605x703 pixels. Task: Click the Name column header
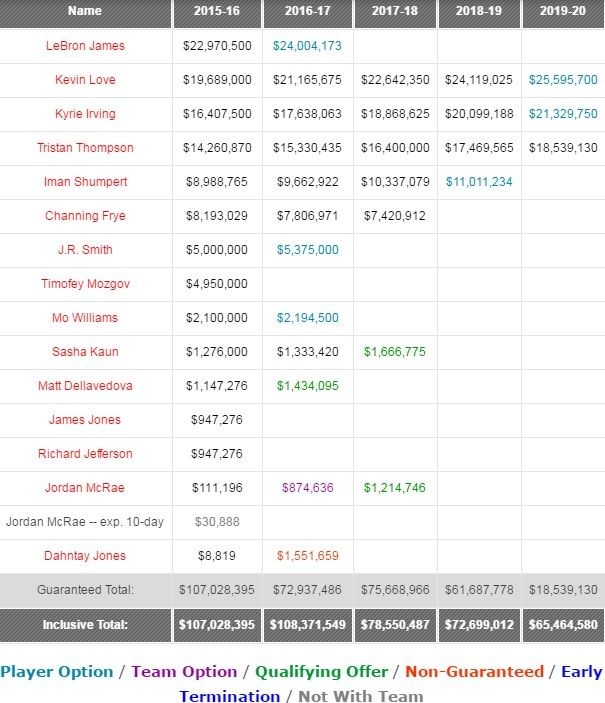coord(85,12)
